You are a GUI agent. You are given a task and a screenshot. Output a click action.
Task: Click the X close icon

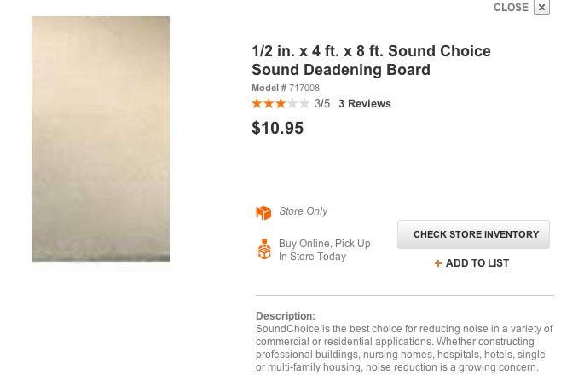pos(541,8)
